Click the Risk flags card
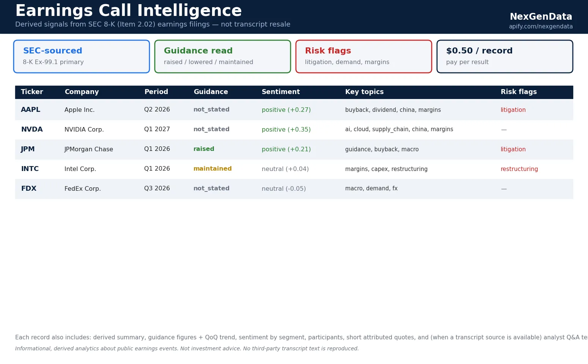This screenshot has width=588, height=364. point(364,56)
